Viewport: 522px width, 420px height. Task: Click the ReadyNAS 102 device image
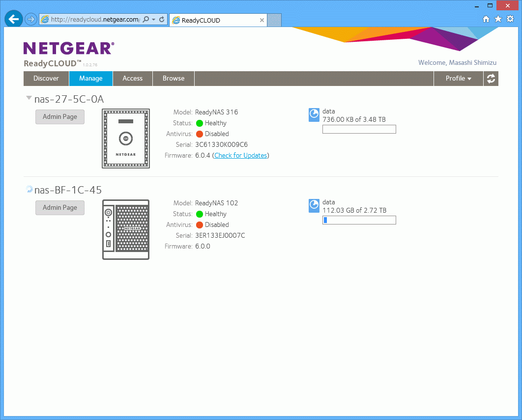point(126,229)
